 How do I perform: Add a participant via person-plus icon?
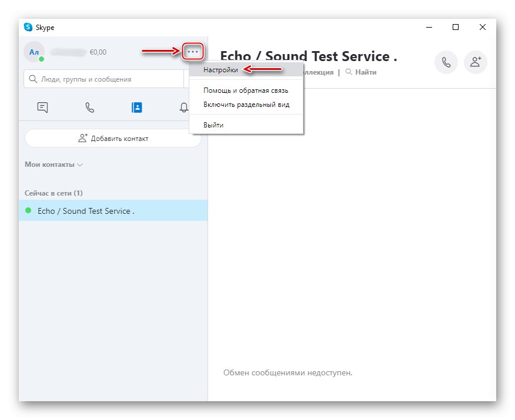coord(475,62)
